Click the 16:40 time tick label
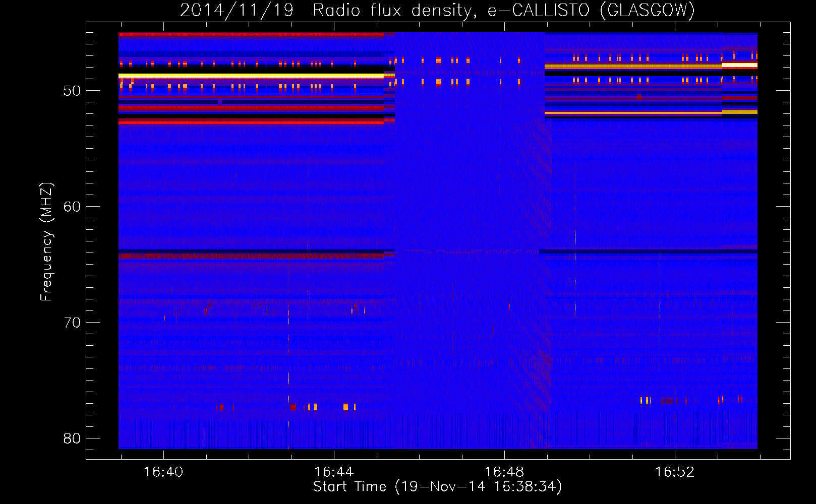The width and height of the screenshot is (816, 504). 163,472
